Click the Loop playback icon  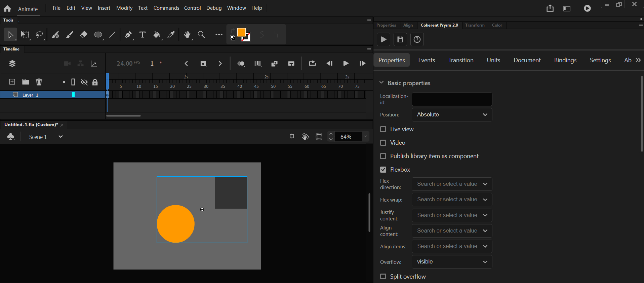point(312,63)
